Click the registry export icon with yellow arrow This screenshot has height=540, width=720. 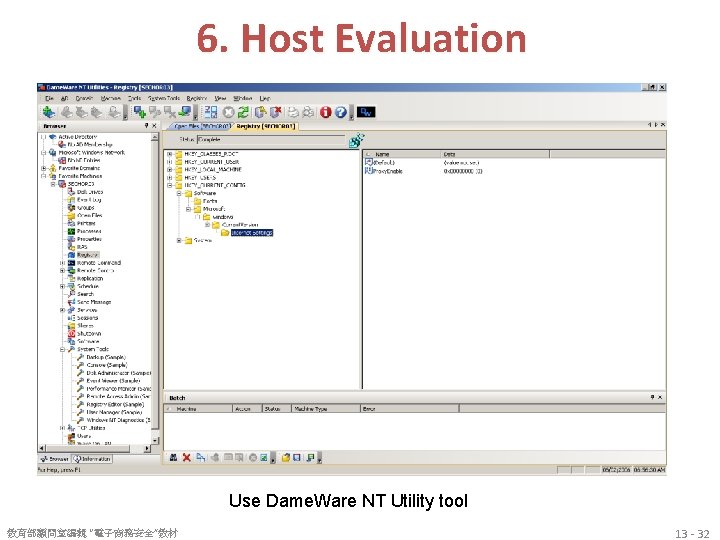[260, 112]
